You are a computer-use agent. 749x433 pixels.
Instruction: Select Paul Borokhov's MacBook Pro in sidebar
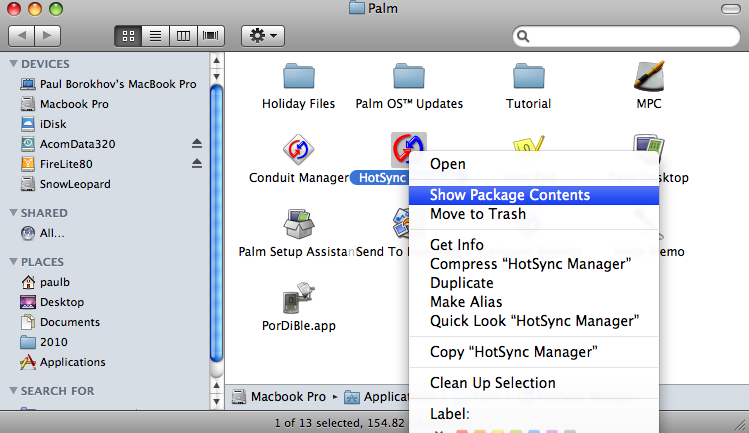(108, 84)
